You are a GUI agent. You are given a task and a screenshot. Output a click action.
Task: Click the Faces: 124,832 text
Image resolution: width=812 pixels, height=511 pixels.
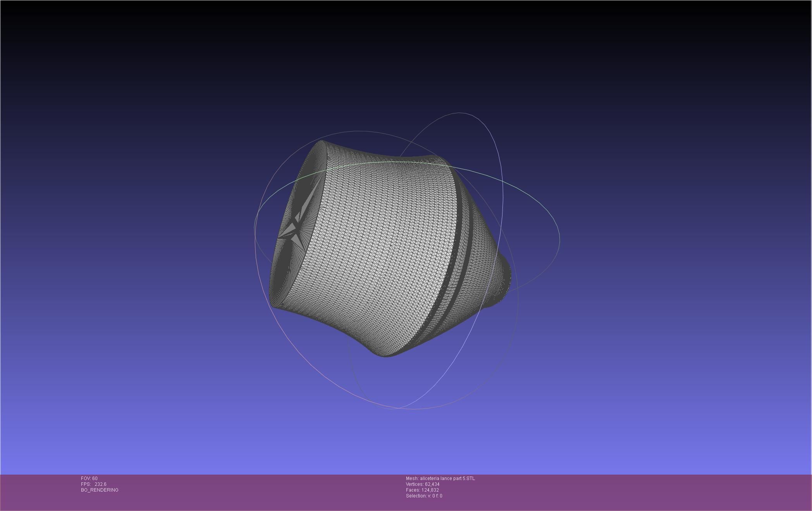pos(422,490)
